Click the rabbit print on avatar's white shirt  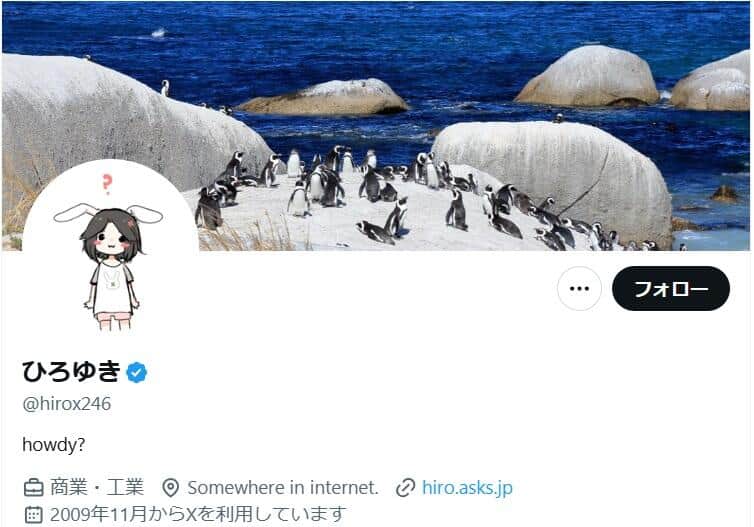pyautogui.click(x=112, y=279)
